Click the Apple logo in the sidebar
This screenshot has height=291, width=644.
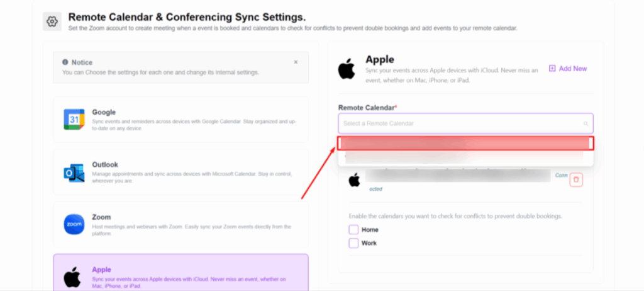click(73, 277)
